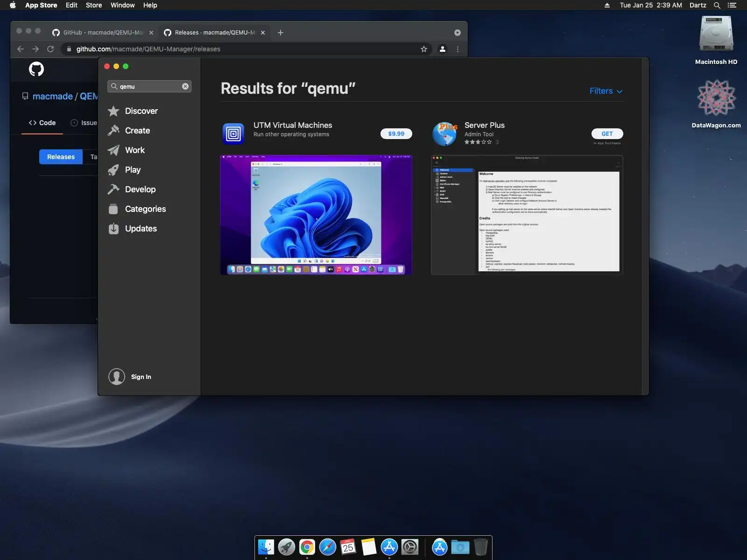Image resolution: width=747 pixels, height=560 pixels.
Task: Open the UTM Virtual Machines screenshot preview
Action: (x=316, y=215)
